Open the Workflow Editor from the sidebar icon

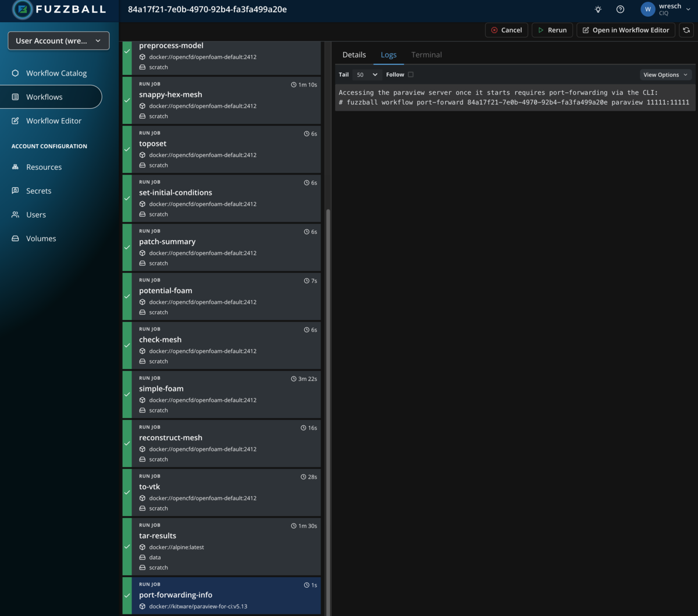tap(14, 120)
